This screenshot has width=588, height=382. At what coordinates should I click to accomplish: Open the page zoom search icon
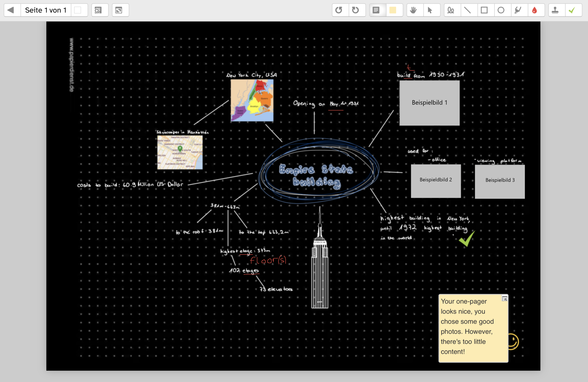pos(98,10)
